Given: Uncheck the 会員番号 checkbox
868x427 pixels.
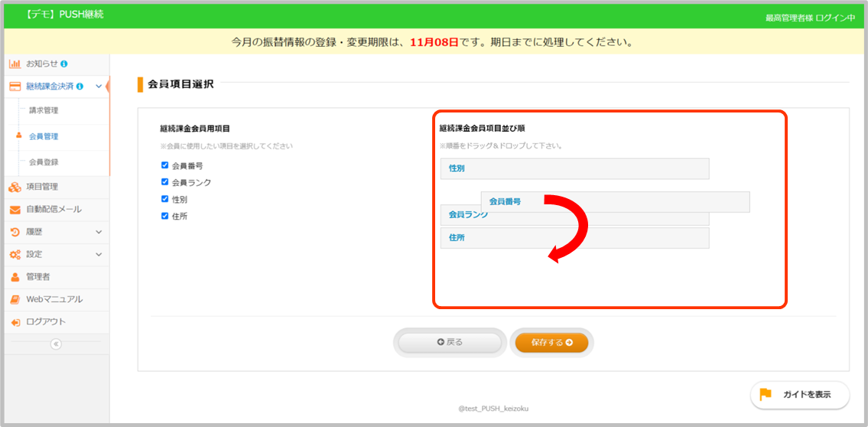Looking at the screenshot, I should [x=164, y=165].
